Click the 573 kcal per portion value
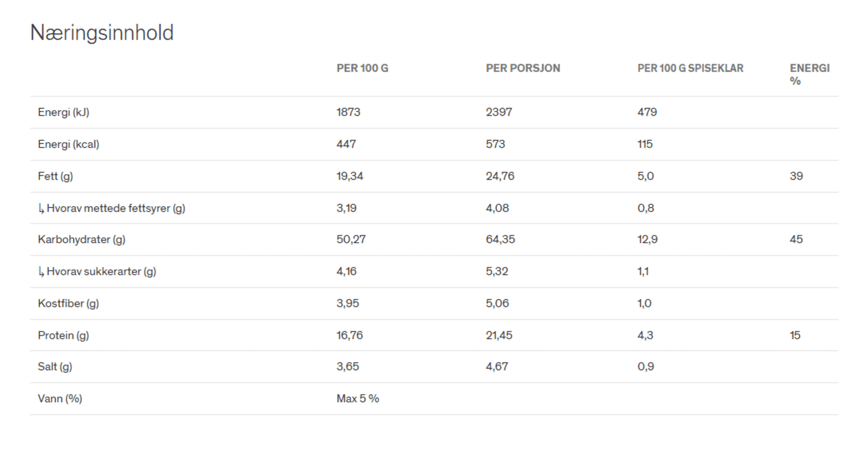 (495, 144)
